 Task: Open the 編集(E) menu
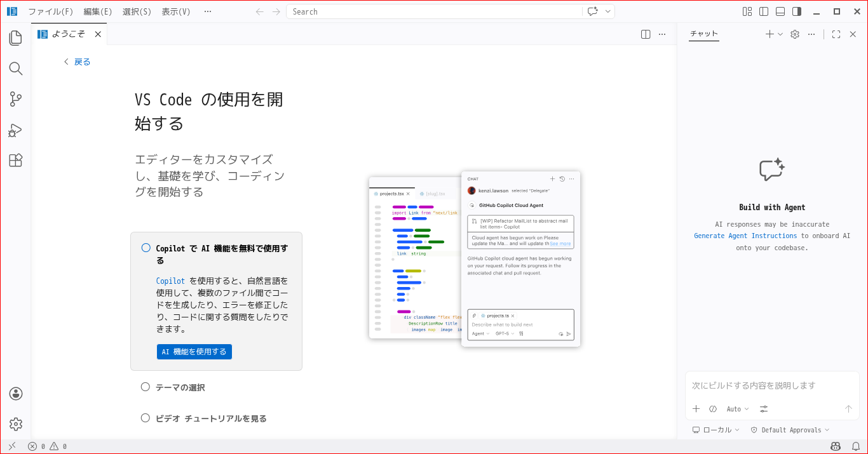[x=98, y=11]
